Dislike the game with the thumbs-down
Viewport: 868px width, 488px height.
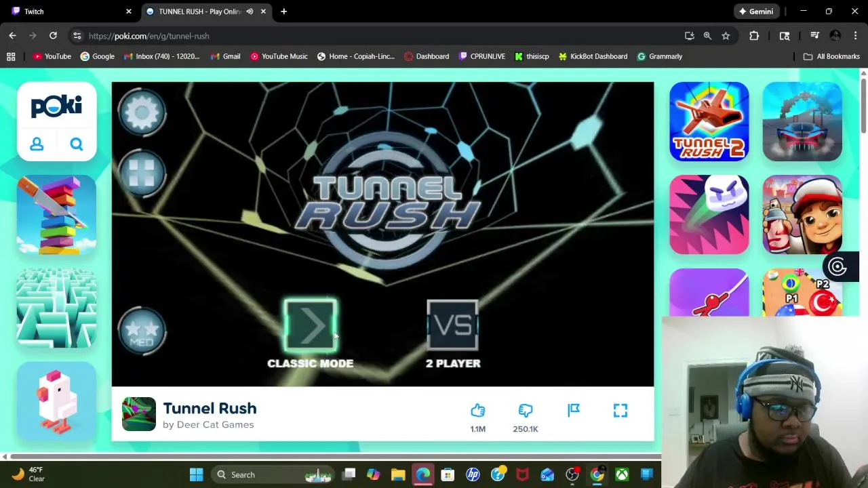point(526,410)
